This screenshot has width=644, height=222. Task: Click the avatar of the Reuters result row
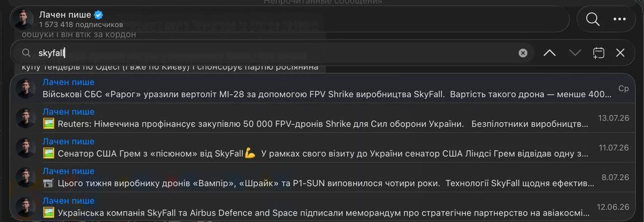(x=25, y=118)
